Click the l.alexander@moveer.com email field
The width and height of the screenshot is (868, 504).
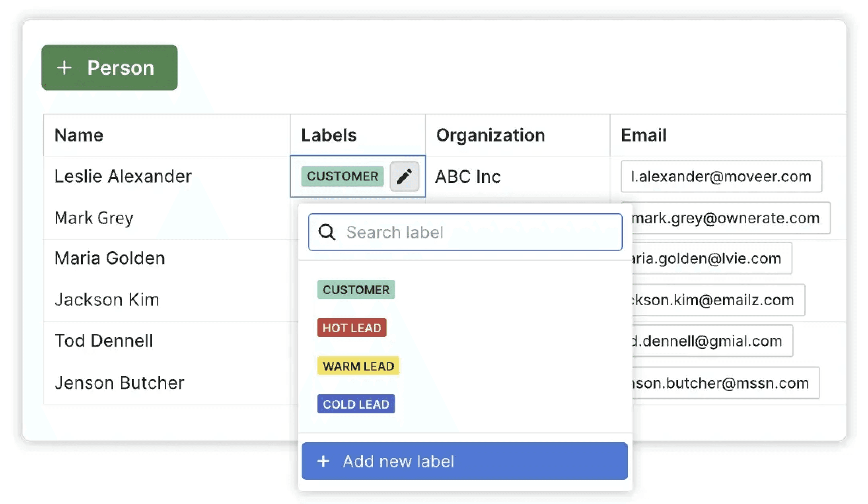tap(721, 176)
